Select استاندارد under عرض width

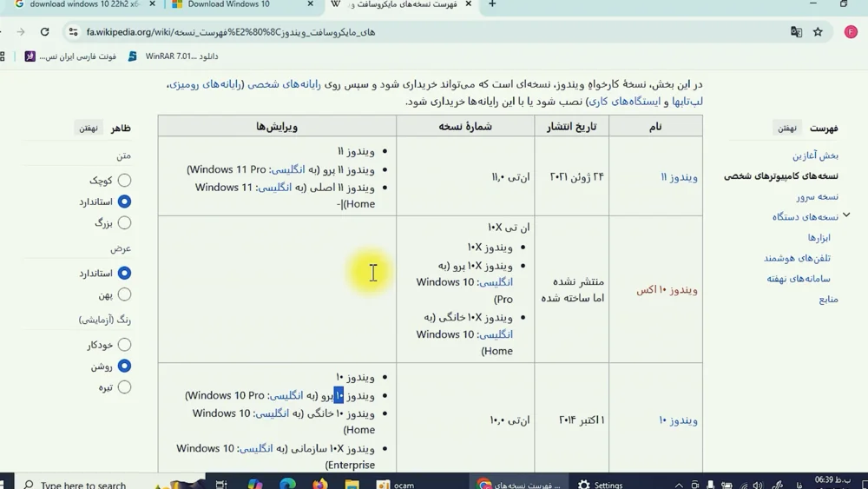(124, 273)
